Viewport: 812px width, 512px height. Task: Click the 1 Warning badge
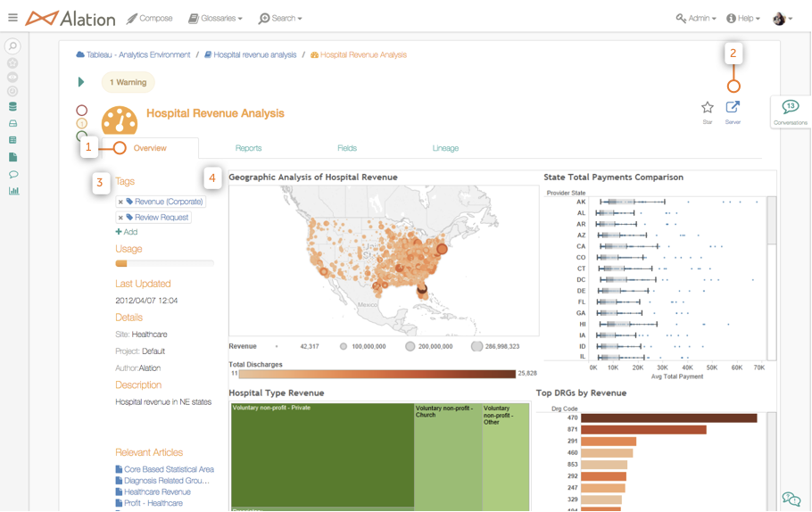coord(128,82)
